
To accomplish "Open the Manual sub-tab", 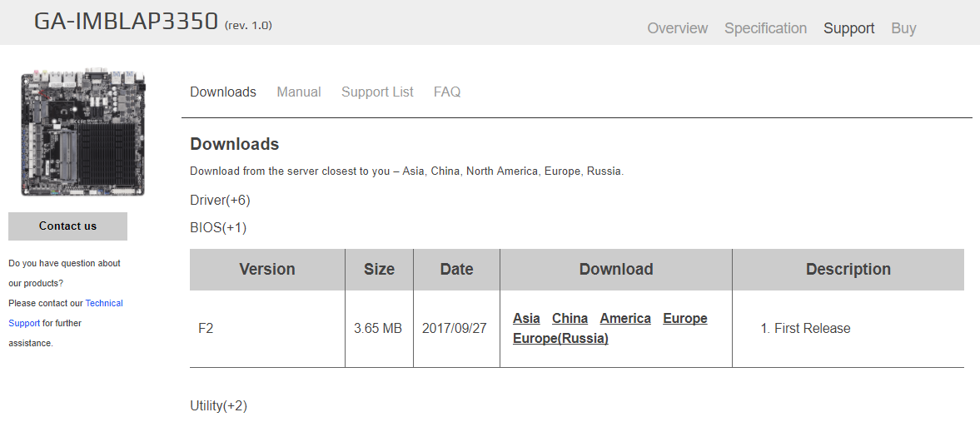I will coord(299,92).
